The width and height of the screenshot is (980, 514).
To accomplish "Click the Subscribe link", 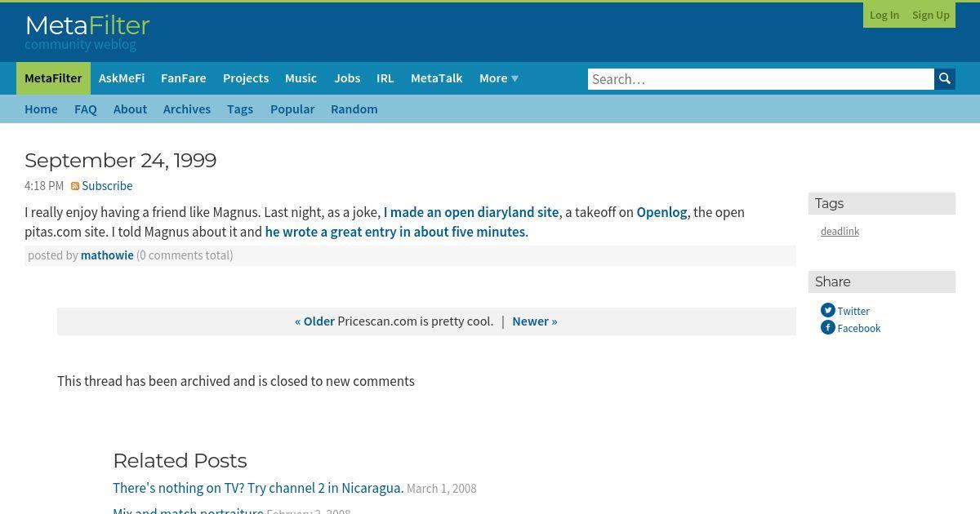I will click(x=107, y=186).
